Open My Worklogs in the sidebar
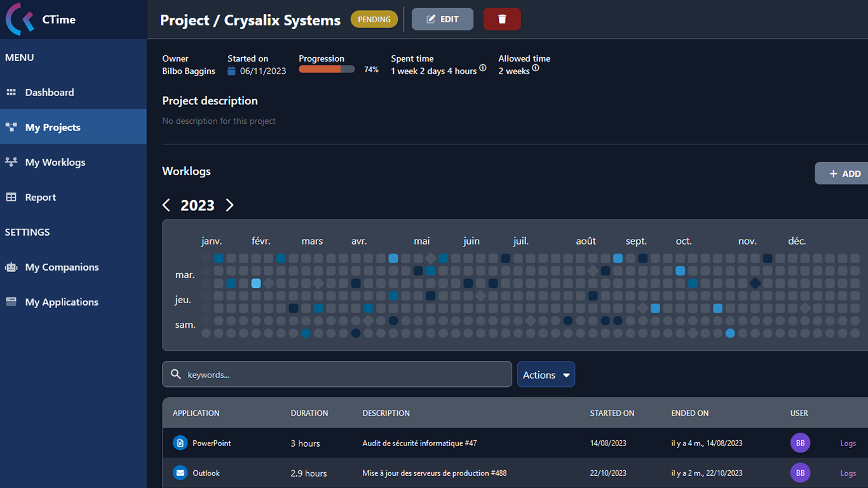This screenshot has width=868, height=488. [x=55, y=162]
